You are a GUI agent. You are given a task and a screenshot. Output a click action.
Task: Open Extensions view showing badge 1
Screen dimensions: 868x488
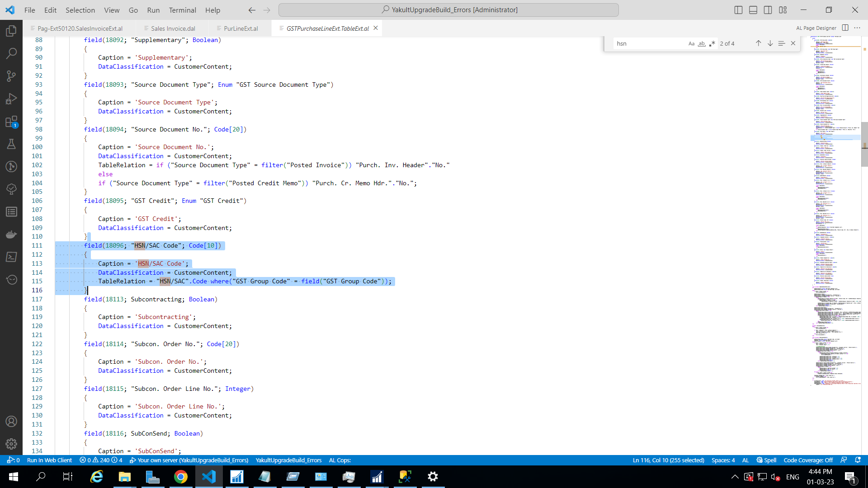tap(11, 121)
